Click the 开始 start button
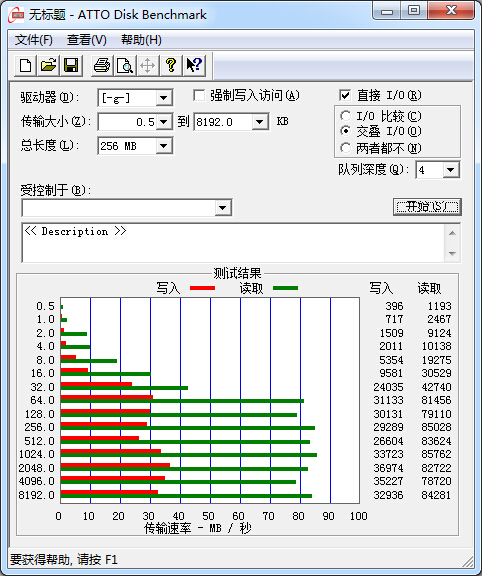Screen dimensions: 482x576 point(427,207)
